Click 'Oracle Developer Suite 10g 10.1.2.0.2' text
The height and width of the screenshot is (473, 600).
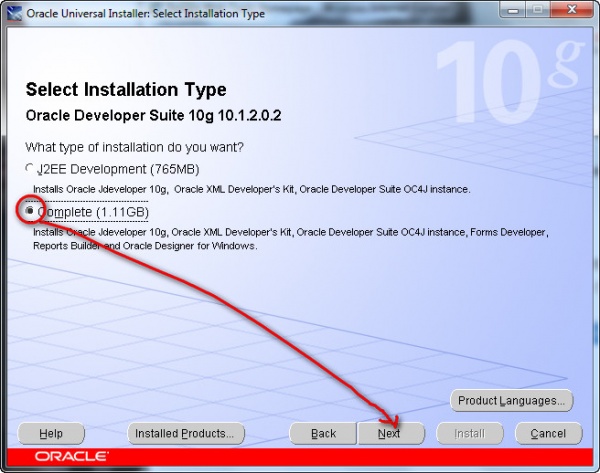pos(153,116)
